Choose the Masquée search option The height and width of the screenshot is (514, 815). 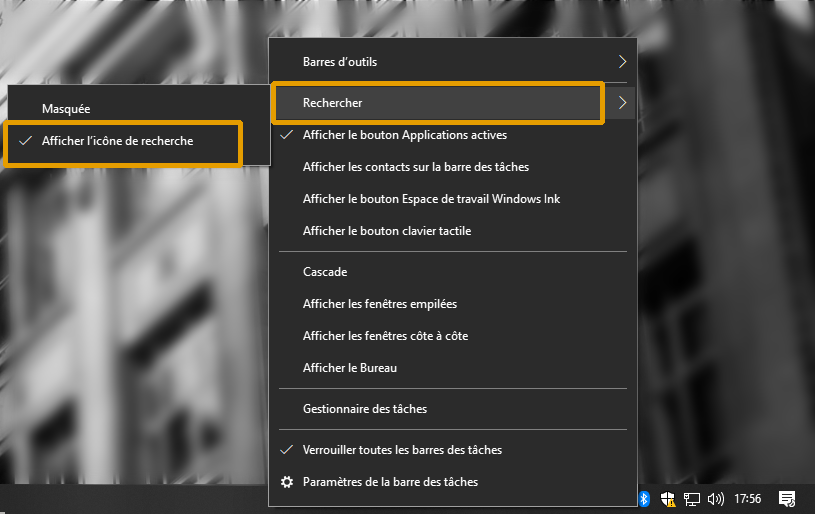point(67,109)
